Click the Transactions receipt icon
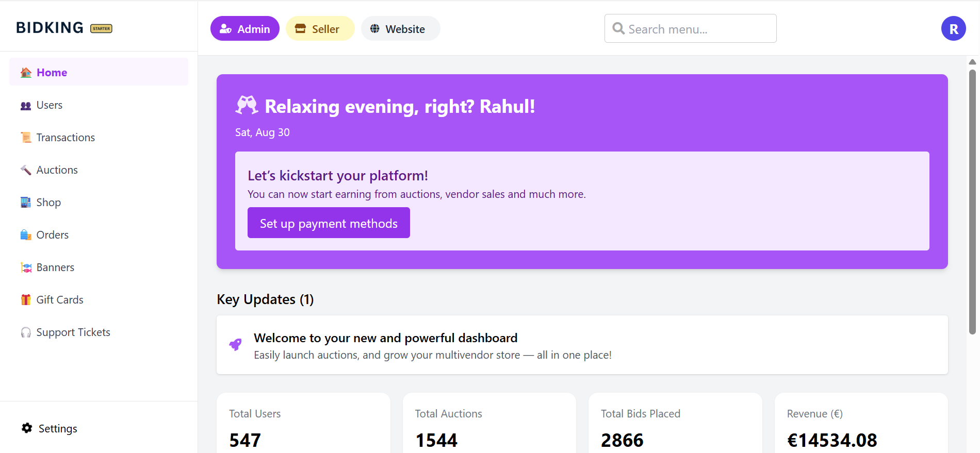 point(26,138)
